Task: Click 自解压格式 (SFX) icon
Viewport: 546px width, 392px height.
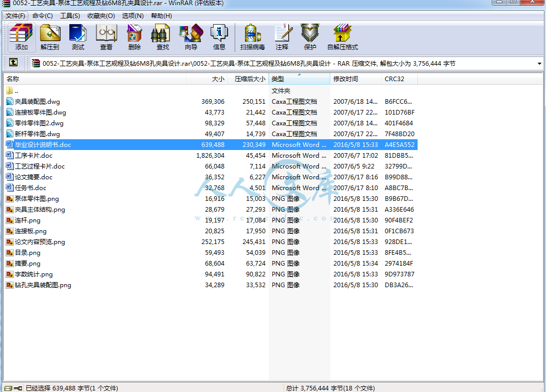Action: click(342, 37)
